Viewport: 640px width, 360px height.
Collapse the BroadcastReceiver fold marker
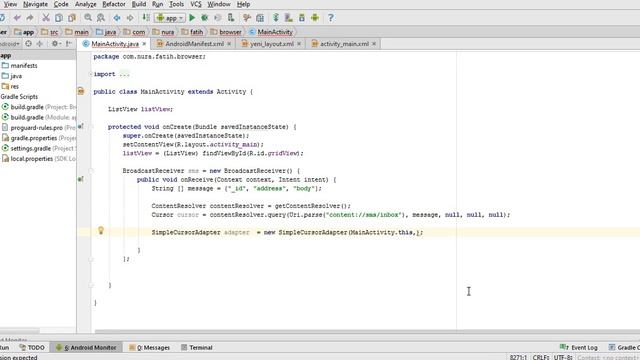coord(91,171)
